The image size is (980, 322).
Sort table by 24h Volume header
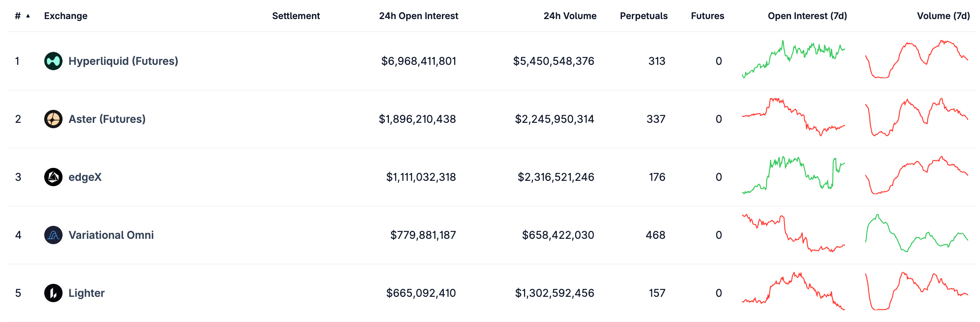coord(570,16)
